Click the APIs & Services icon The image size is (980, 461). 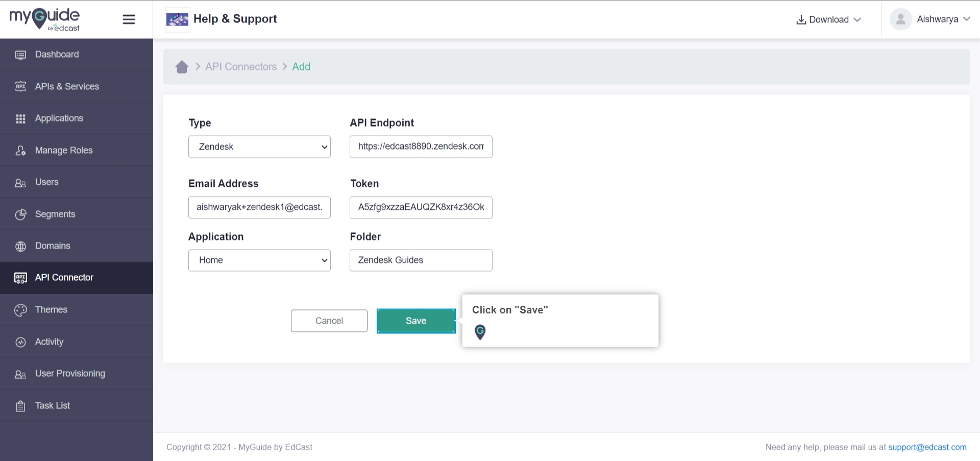[x=20, y=86]
